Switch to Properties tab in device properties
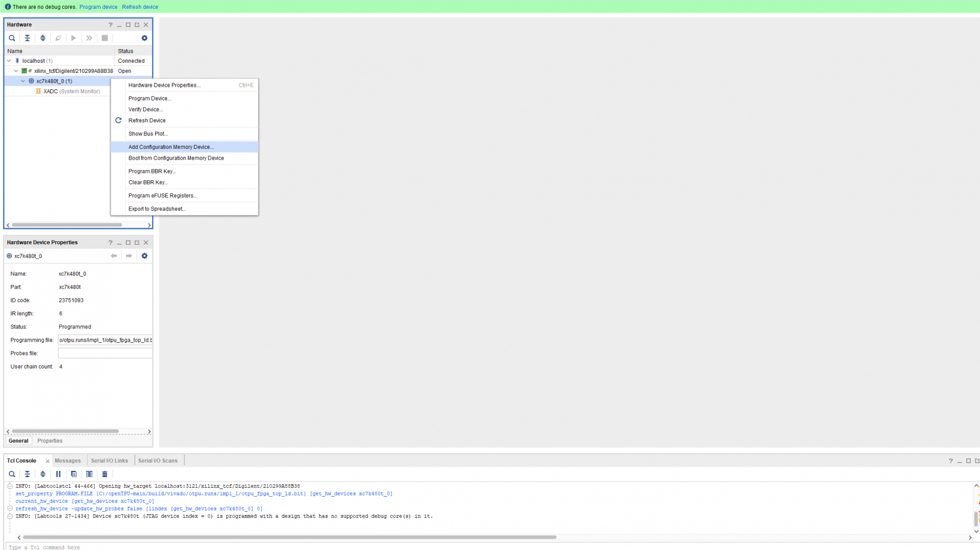Image resolution: width=980 pixels, height=550 pixels. click(50, 441)
